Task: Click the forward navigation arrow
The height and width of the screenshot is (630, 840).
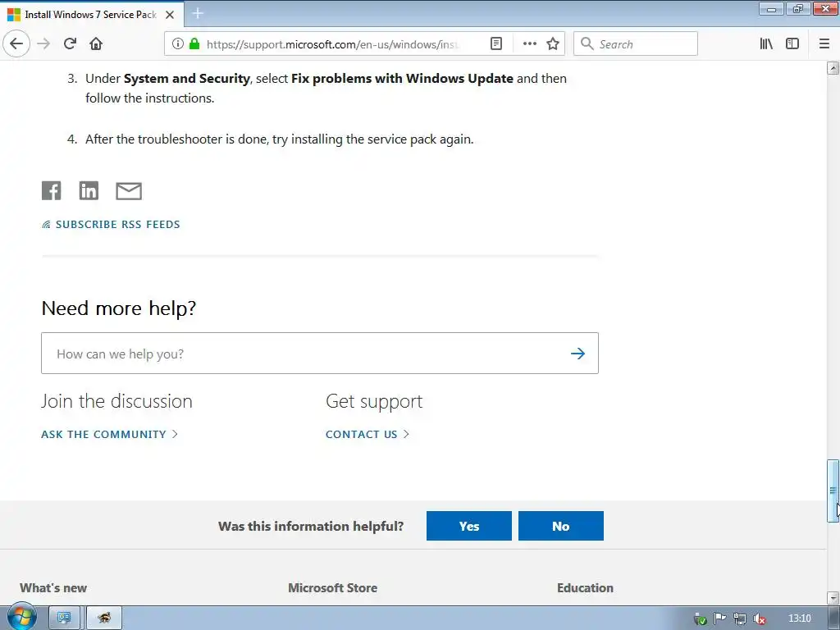Action: point(43,44)
